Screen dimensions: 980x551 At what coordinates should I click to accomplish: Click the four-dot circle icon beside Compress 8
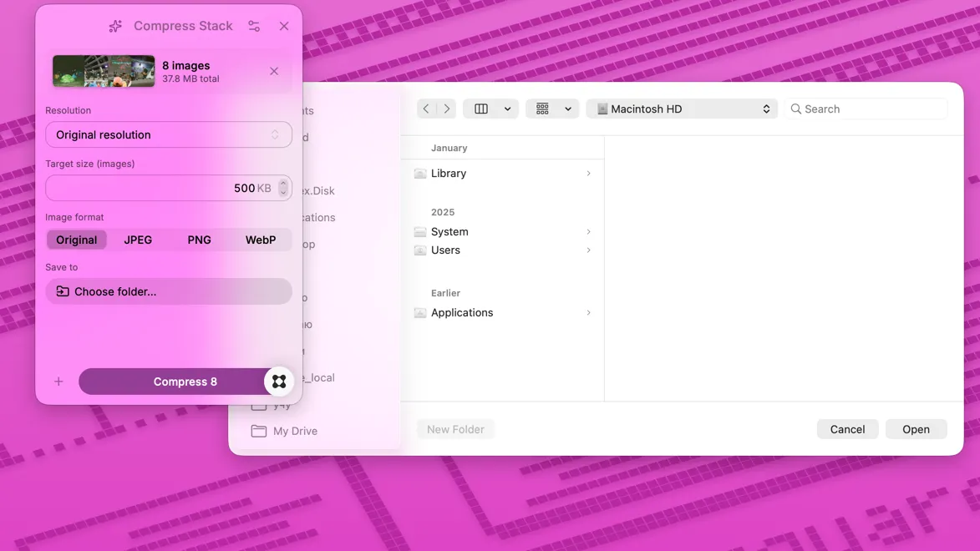(279, 382)
